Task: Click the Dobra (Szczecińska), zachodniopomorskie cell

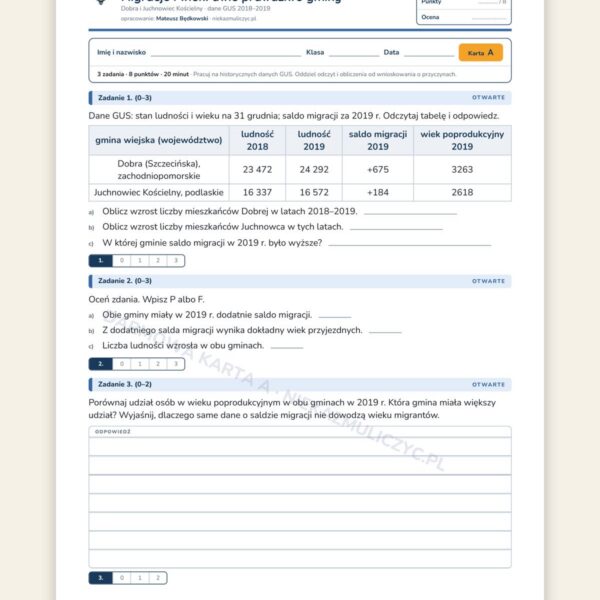Action: click(159, 170)
